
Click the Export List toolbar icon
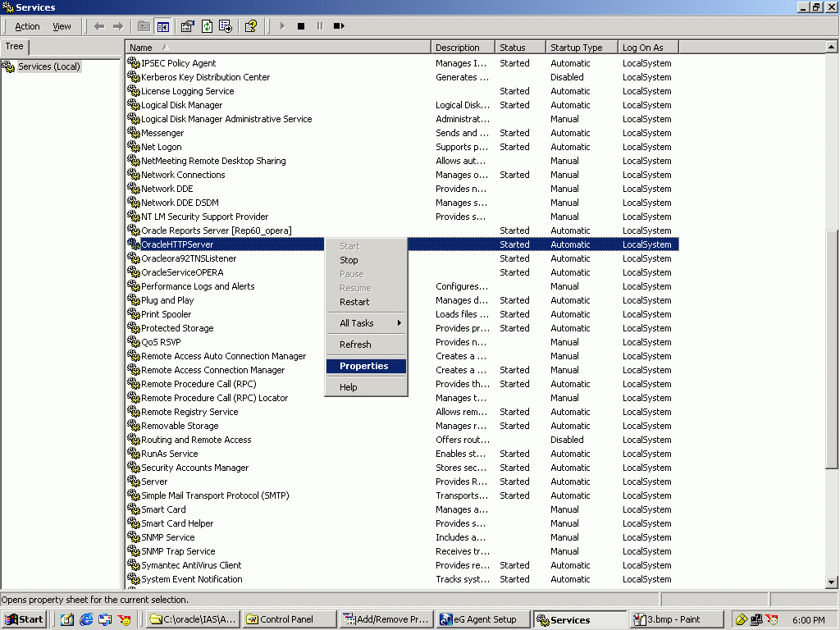[x=226, y=25]
